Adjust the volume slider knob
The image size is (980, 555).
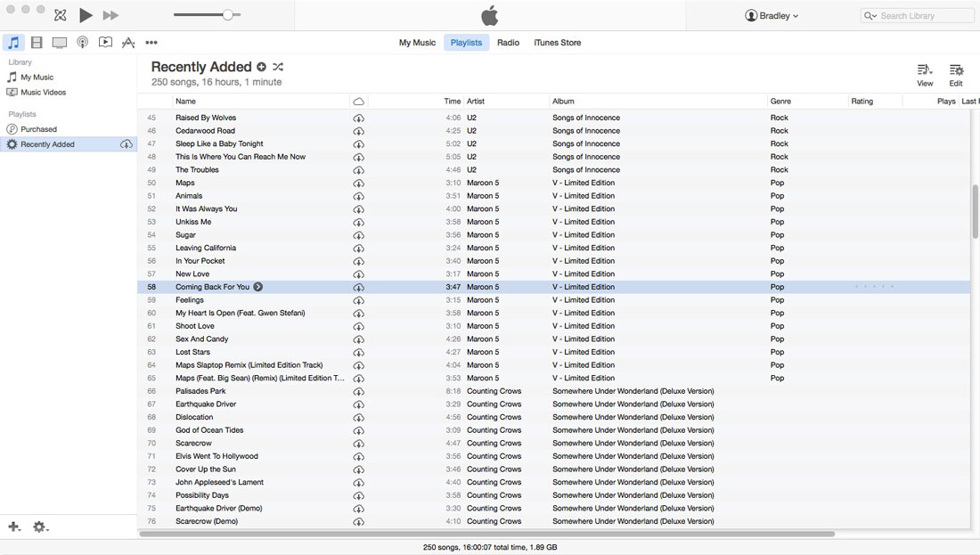point(228,15)
